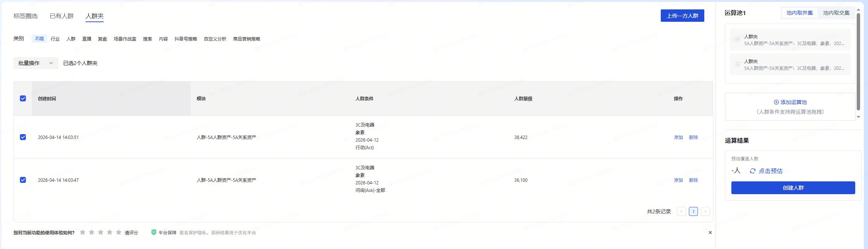Give a two-star rating

pyautogui.click(x=92, y=232)
